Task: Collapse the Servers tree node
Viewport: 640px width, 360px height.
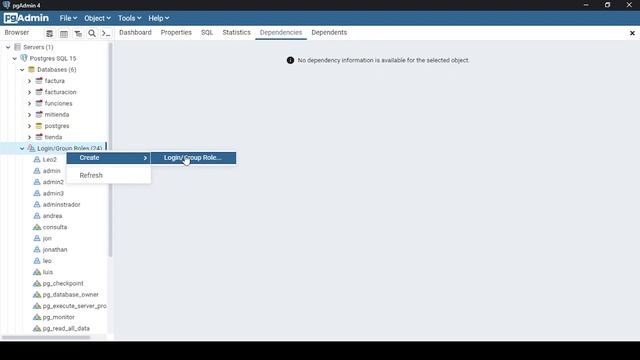Action: point(8,47)
